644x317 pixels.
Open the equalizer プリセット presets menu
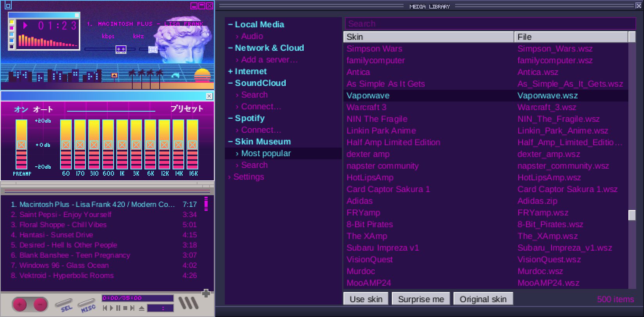pyautogui.click(x=187, y=109)
